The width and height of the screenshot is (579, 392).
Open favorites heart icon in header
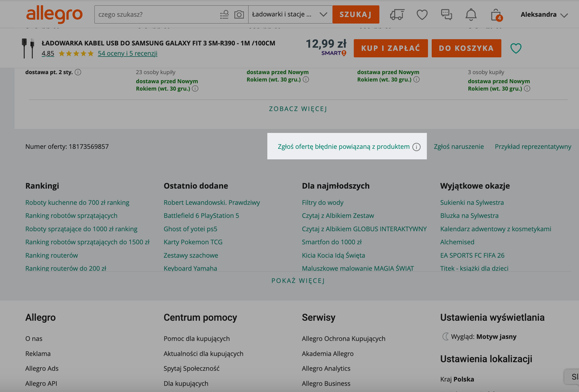pyautogui.click(x=422, y=14)
